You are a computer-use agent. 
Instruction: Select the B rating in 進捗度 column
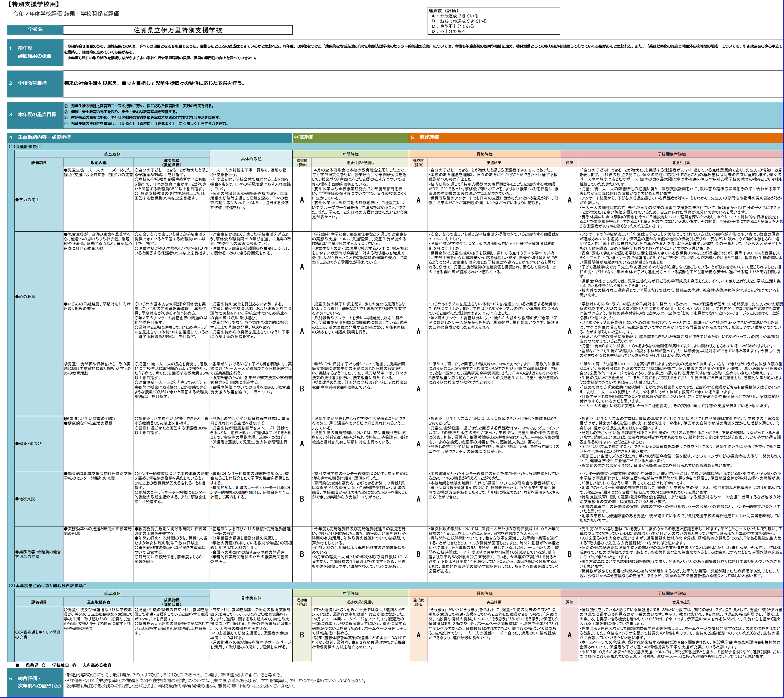[302, 634]
